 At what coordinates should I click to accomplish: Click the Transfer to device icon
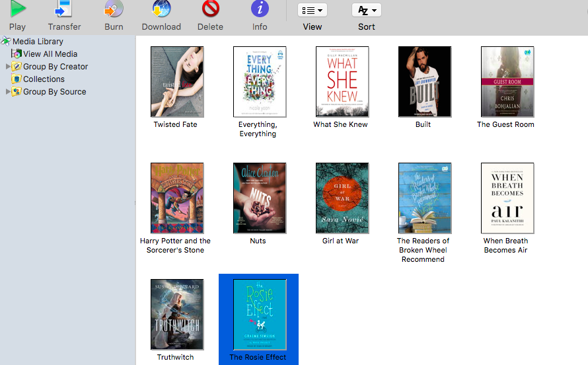coord(63,9)
